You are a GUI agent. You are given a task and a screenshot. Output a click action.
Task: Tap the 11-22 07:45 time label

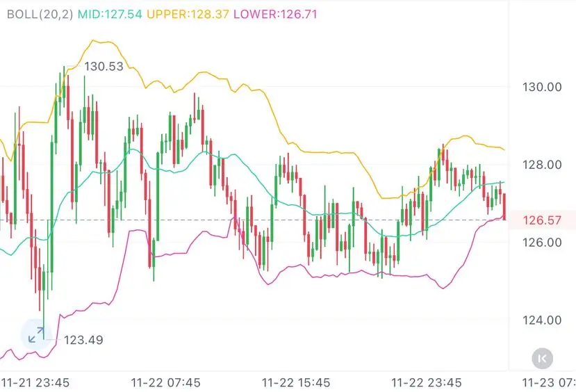pos(165,382)
